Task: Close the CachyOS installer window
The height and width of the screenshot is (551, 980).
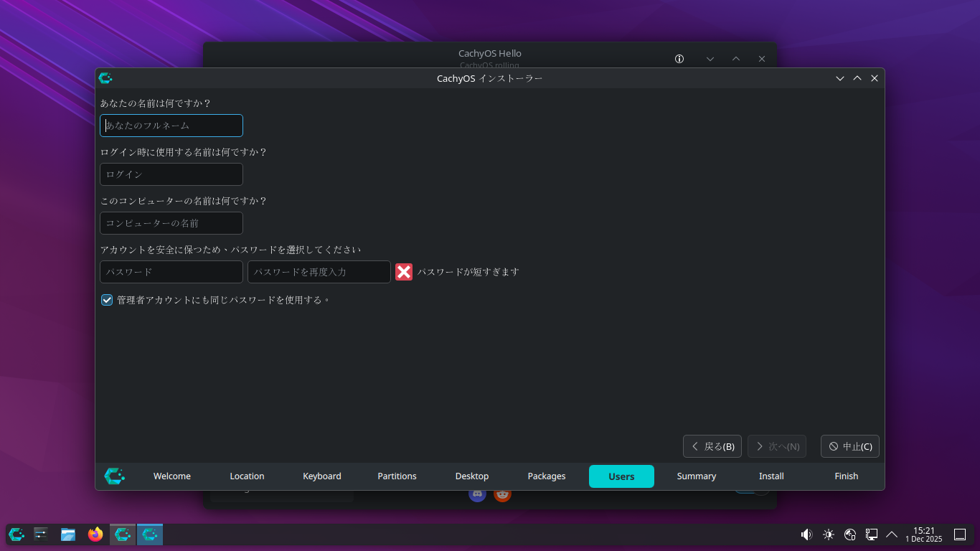Action: coord(875,78)
